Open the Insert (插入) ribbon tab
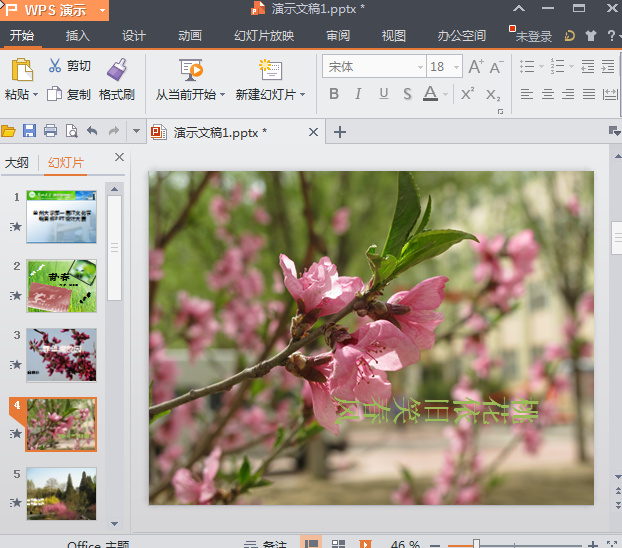 pyautogui.click(x=77, y=36)
